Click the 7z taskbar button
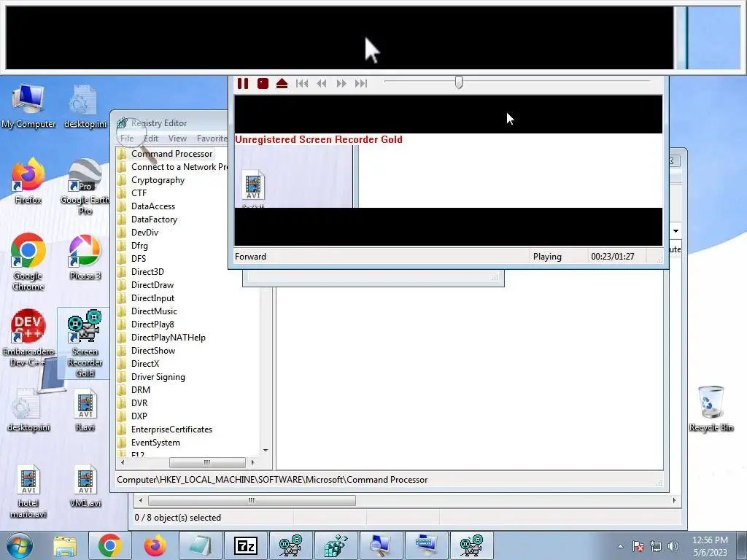747x560 pixels. point(246,545)
